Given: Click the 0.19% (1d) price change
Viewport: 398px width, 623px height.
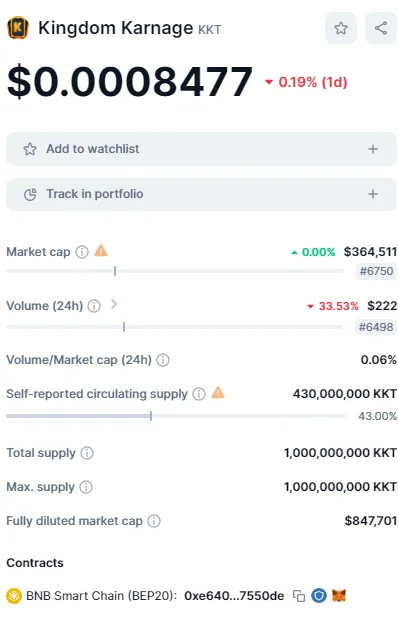Looking at the screenshot, I should [x=306, y=82].
